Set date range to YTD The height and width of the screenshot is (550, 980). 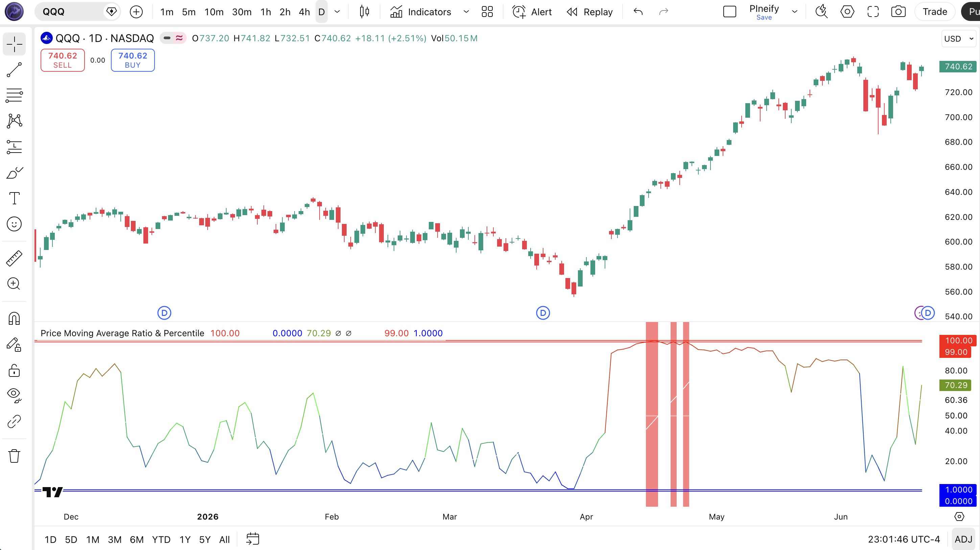[x=161, y=540]
